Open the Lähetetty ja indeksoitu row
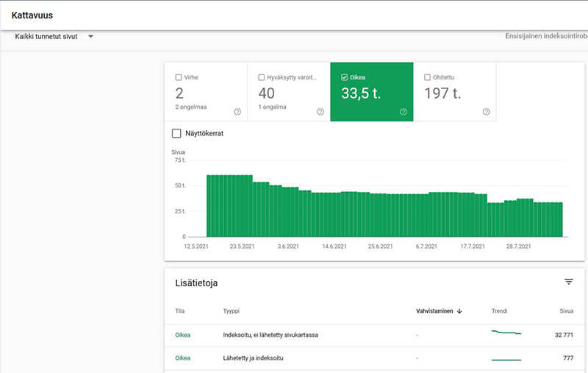Image resolution: width=588 pixels, height=373 pixels. coord(254,358)
